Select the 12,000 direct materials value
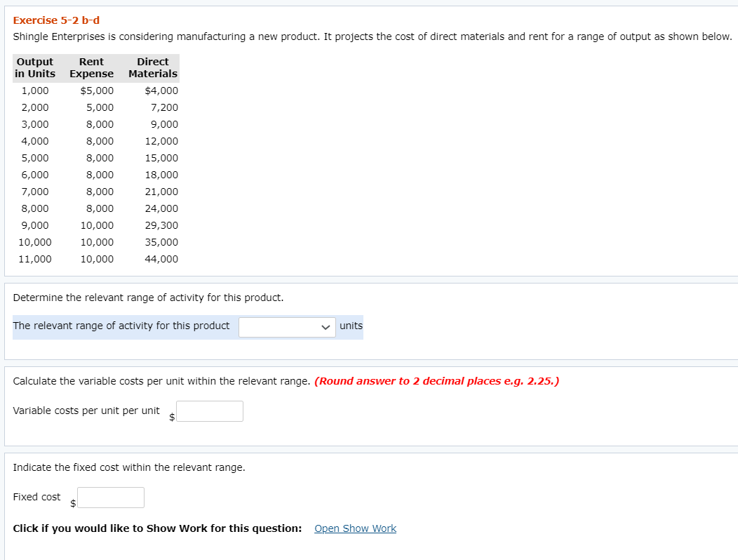 click(161, 141)
